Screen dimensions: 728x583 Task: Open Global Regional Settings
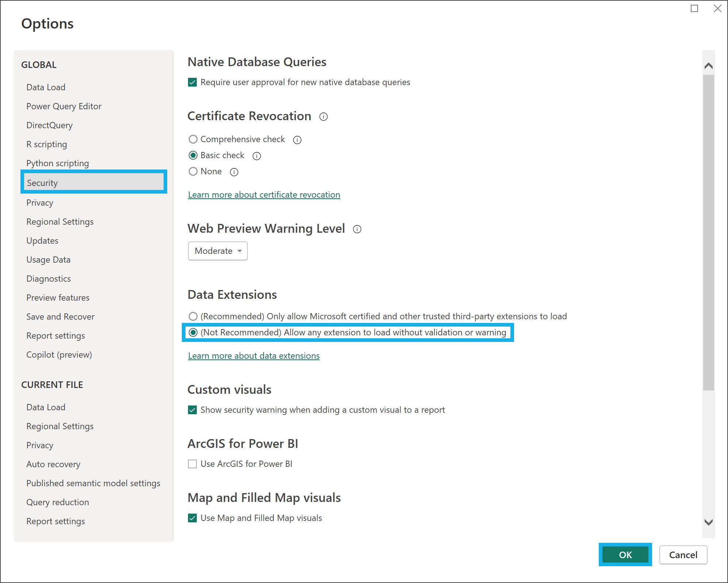click(x=60, y=222)
